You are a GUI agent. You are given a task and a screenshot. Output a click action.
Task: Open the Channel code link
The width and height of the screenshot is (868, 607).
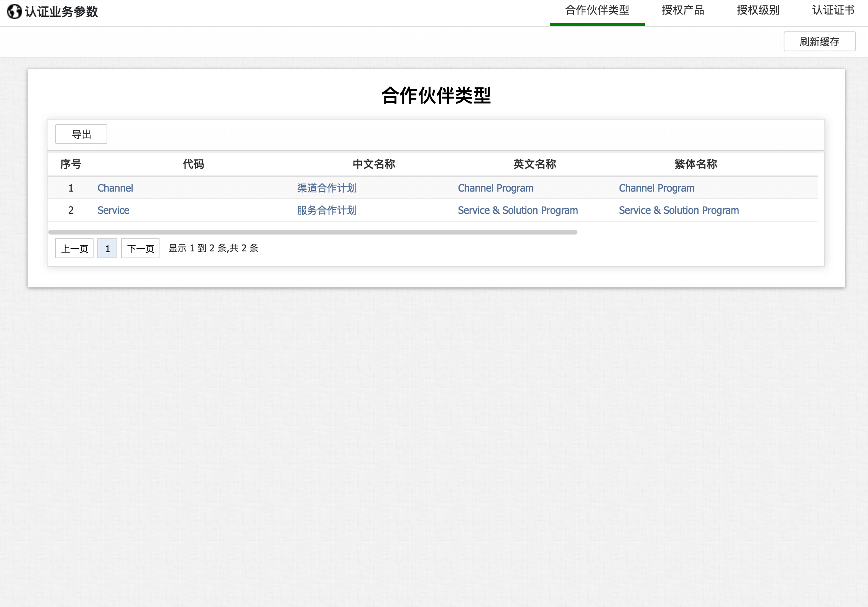[115, 188]
